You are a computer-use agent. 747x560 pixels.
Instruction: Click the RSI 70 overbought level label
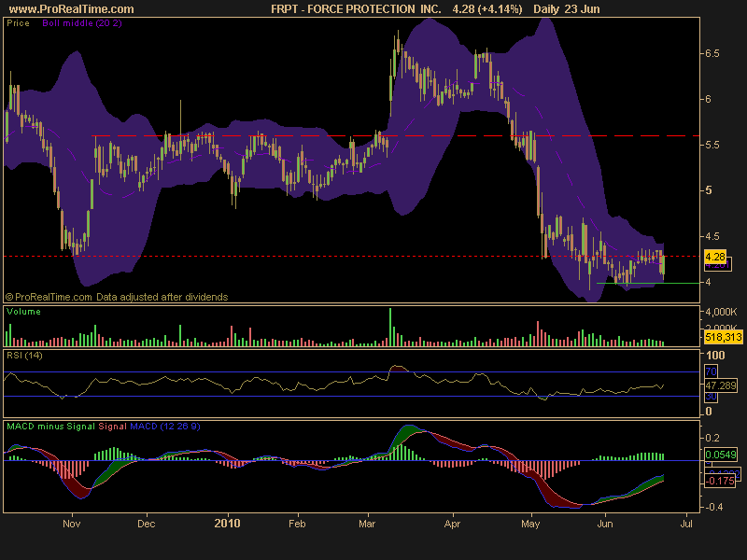(711, 371)
